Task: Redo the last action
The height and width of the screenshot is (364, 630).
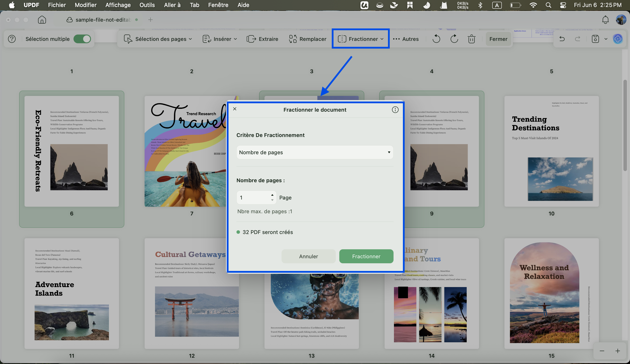Action: [x=577, y=39]
